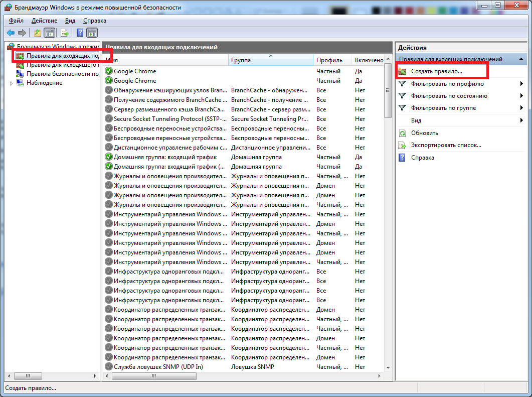The height and width of the screenshot is (397, 532).
Task: Click Экспортировать список in the Actions pane
Action: tap(446, 145)
